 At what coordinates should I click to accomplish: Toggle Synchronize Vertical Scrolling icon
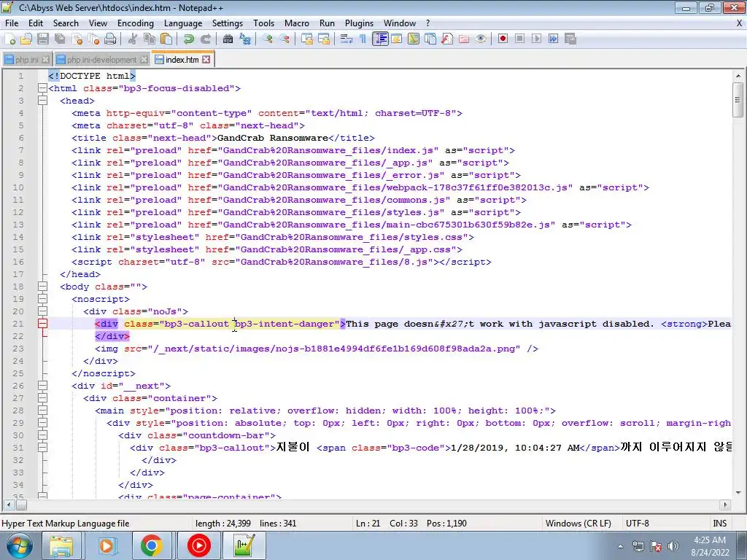307,39
